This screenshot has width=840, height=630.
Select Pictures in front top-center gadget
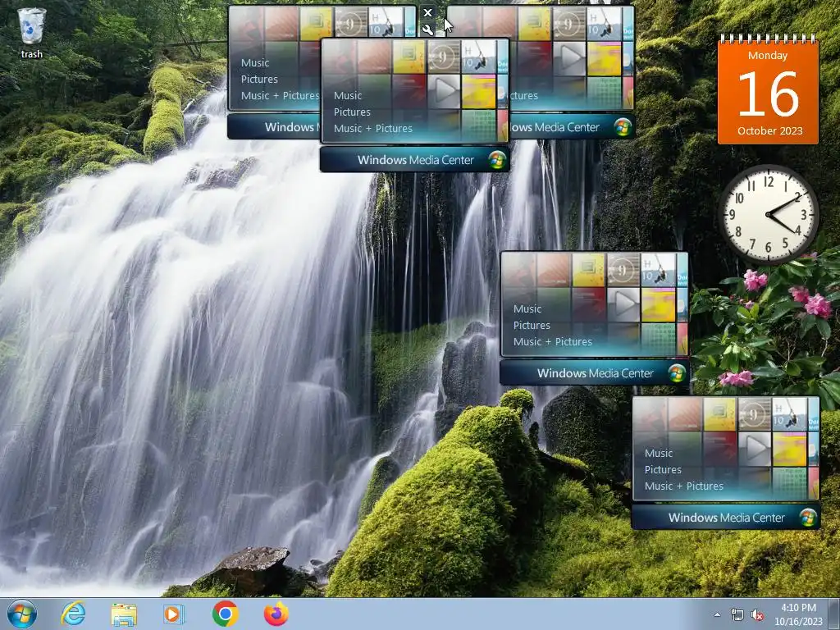click(352, 112)
